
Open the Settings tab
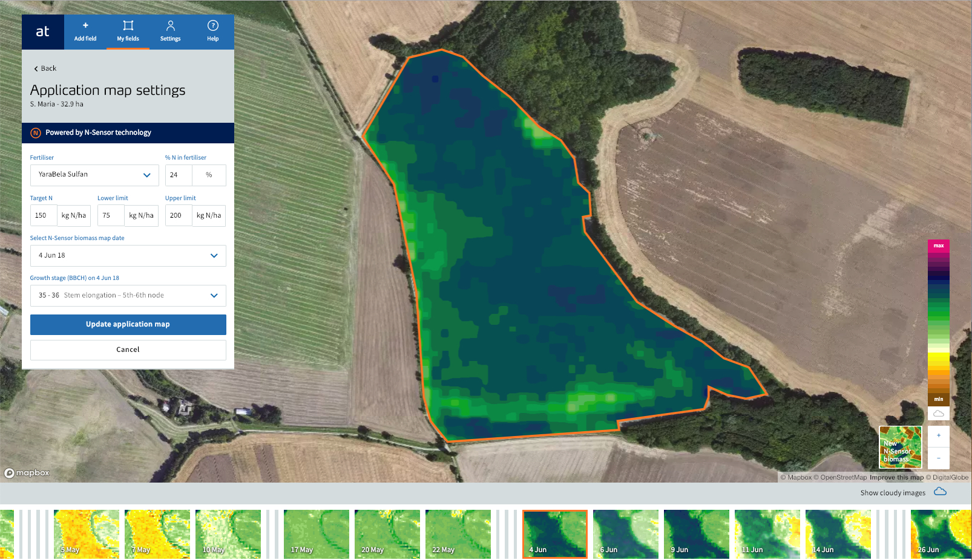point(170,31)
